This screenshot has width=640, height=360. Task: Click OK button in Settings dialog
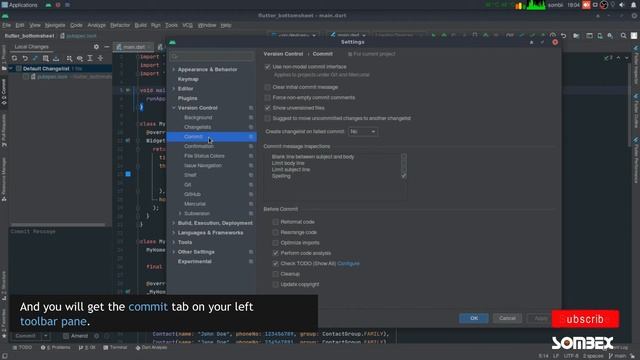coord(473,318)
